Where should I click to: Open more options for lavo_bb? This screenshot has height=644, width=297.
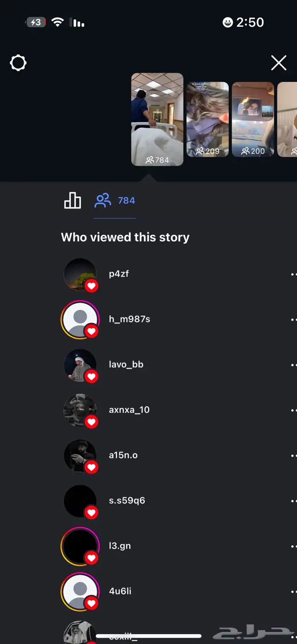point(294,365)
